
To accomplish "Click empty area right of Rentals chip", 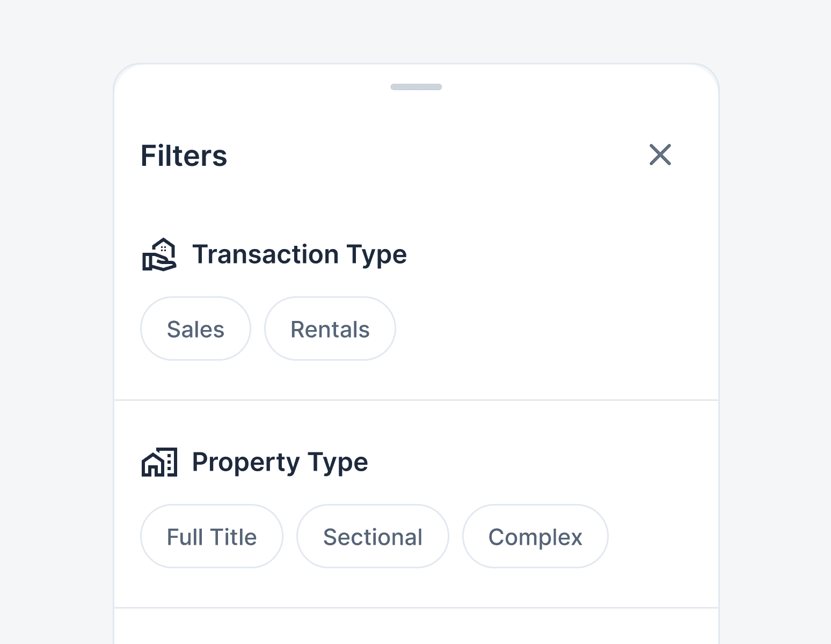I will point(556,328).
